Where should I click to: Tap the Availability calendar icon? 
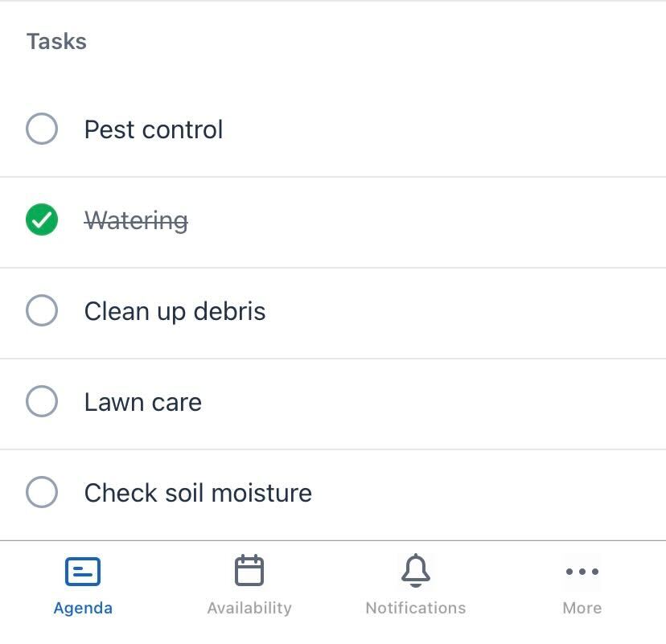249,571
